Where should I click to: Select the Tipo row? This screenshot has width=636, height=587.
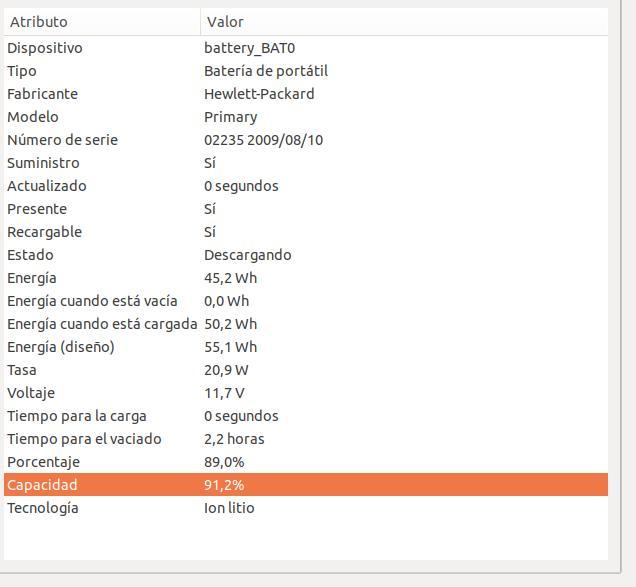[x=306, y=71]
